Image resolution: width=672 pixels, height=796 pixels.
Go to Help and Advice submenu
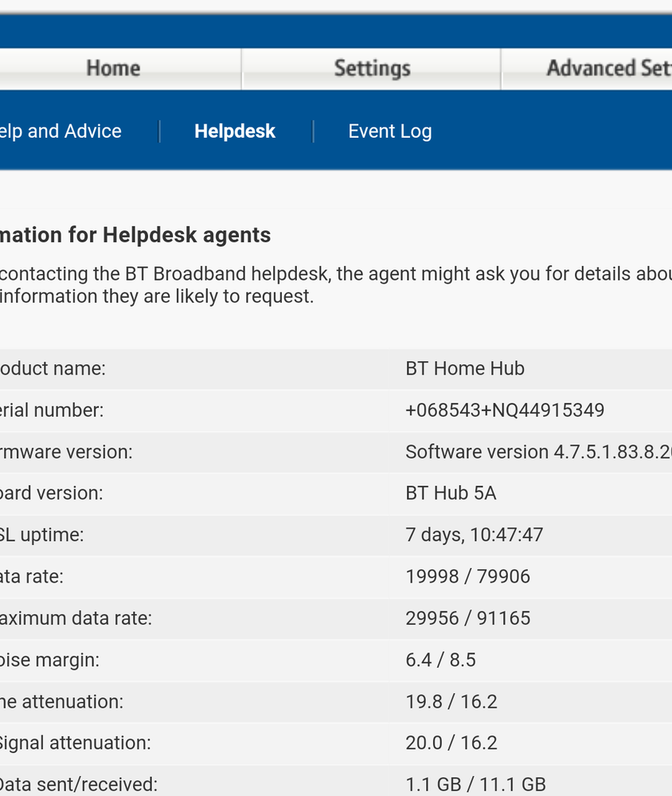(61, 131)
